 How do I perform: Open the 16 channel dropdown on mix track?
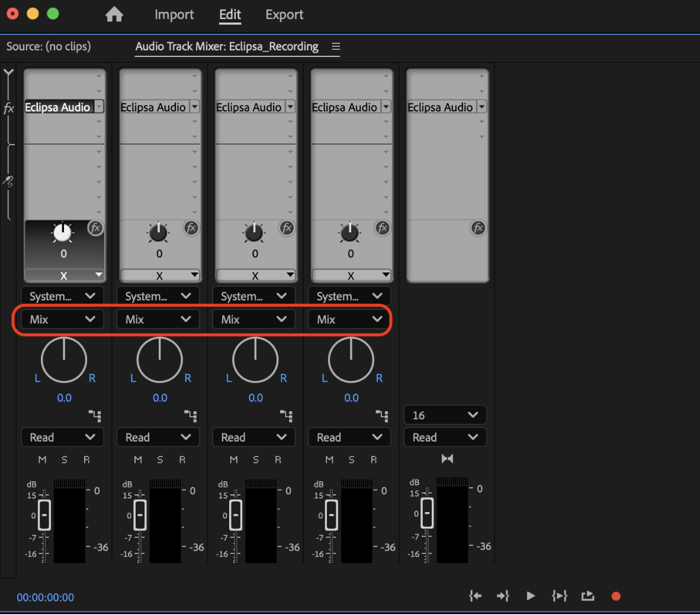(x=445, y=415)
